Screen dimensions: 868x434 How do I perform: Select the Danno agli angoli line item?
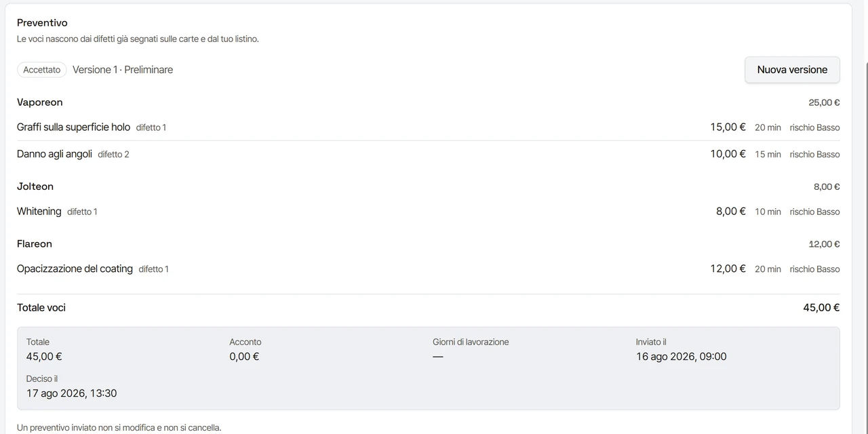(428, 154)
